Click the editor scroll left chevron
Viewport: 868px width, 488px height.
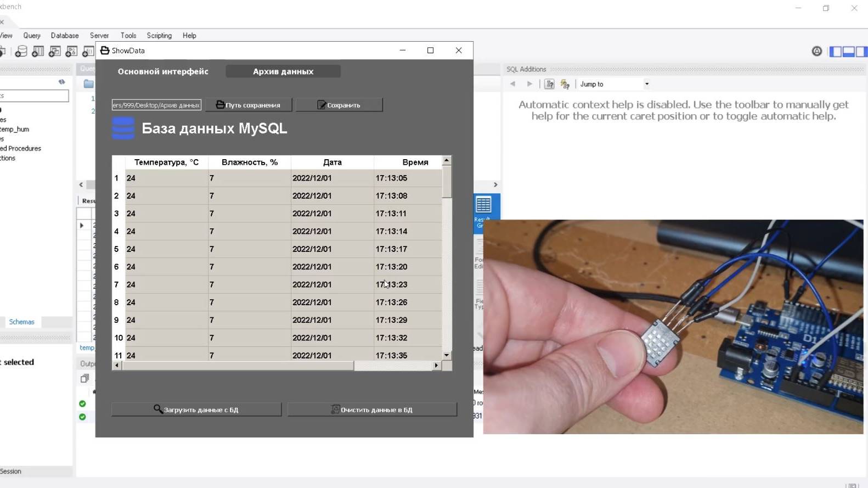coord(81,185)
